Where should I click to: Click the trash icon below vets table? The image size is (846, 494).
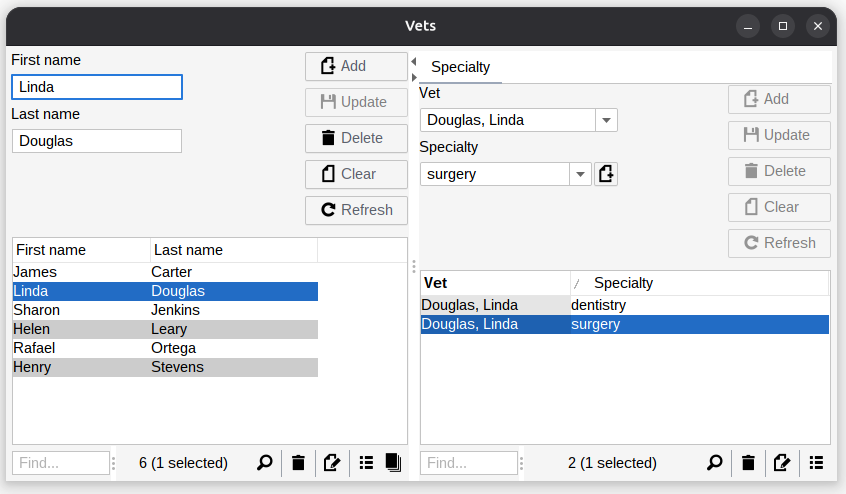click(298, 463)
